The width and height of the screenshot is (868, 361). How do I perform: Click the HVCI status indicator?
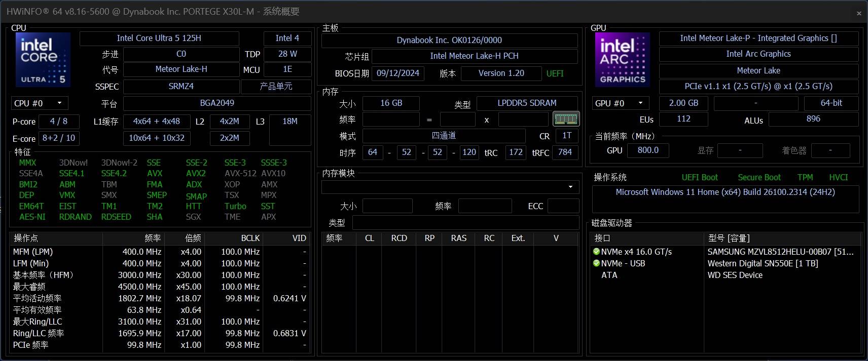click(838, 177)
